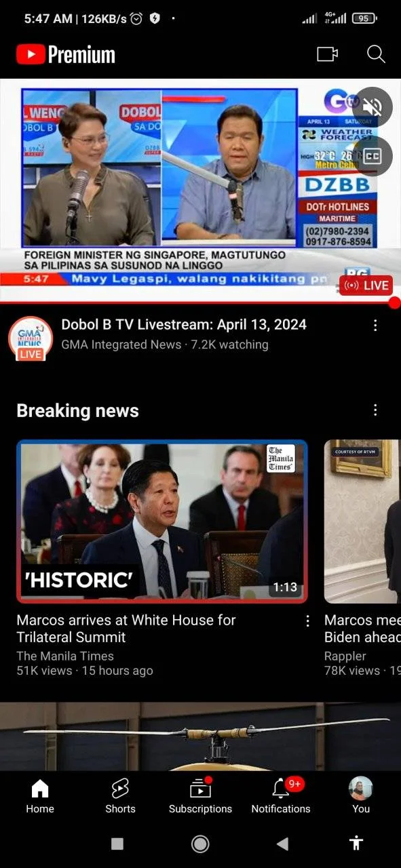Play the Marcos 'HISTORIC' thumbnail video
The image size is (401, 868).
pos(162,521)
